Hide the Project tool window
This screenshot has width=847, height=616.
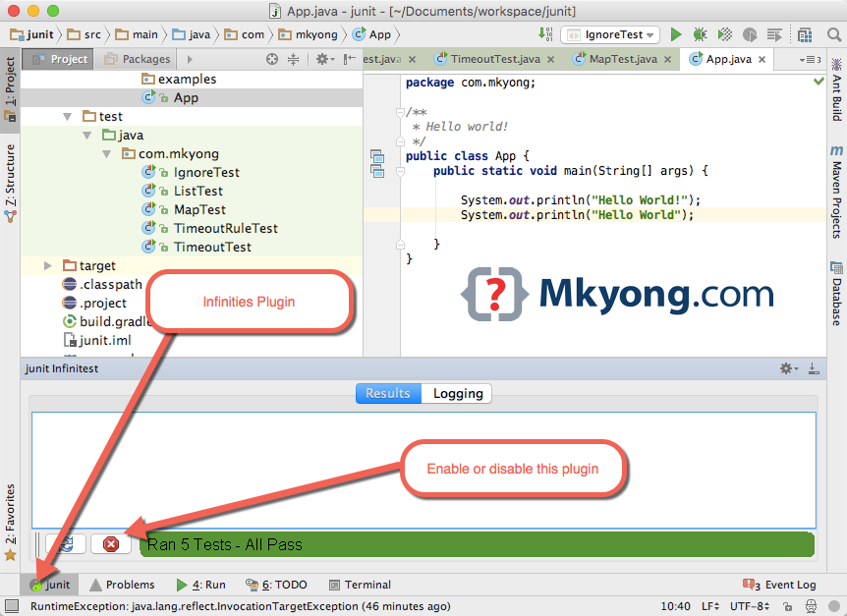click(x=350, y=59)
